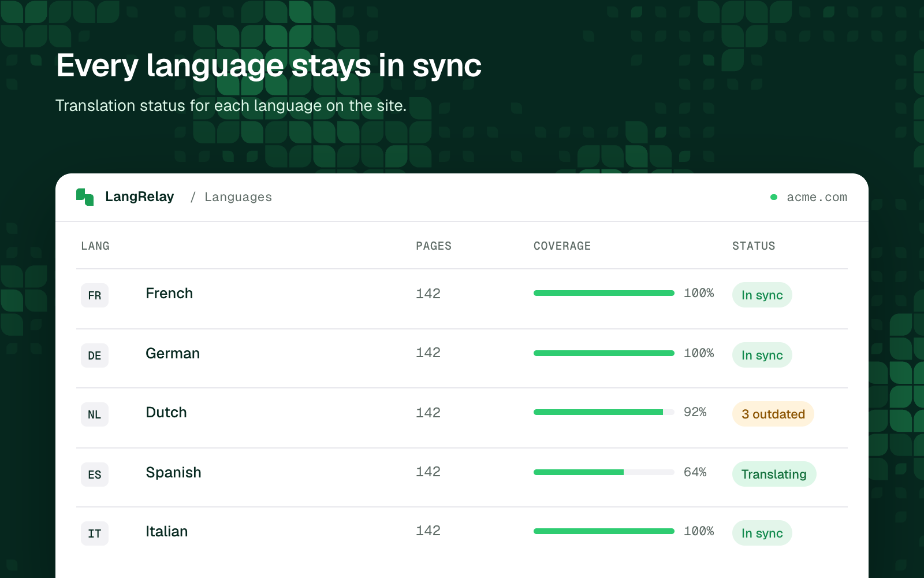Click the German 100% coverage value
The image size is (924, 578).
tap(699, 353)
